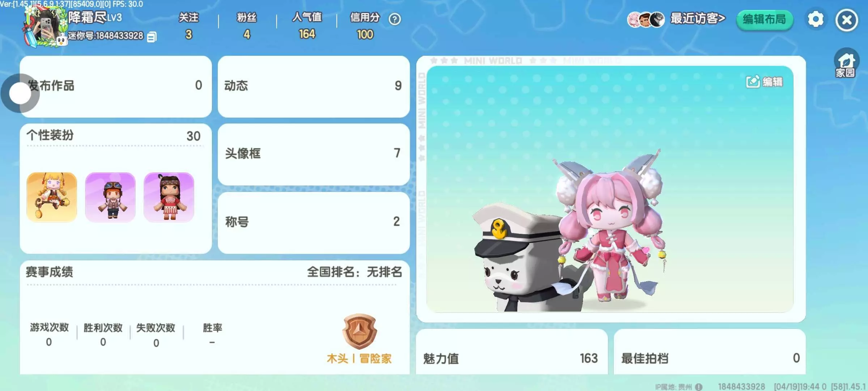Open 最近访客 recent visitors list

[676, 19]
